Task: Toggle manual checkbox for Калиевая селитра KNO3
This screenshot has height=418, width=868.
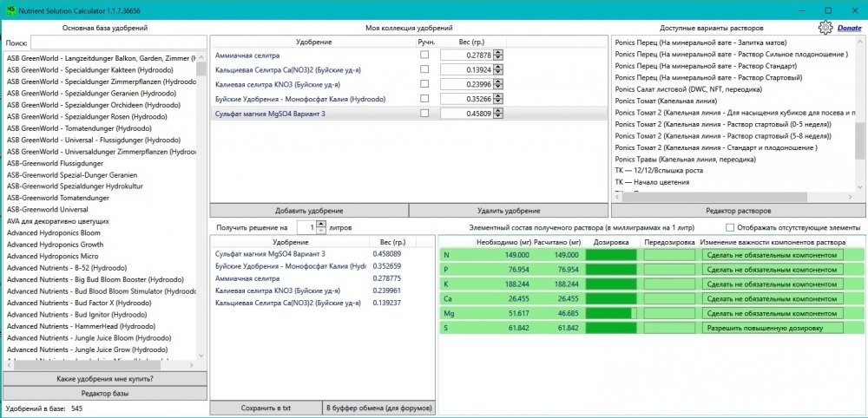Action: click(x=424, y=84)
